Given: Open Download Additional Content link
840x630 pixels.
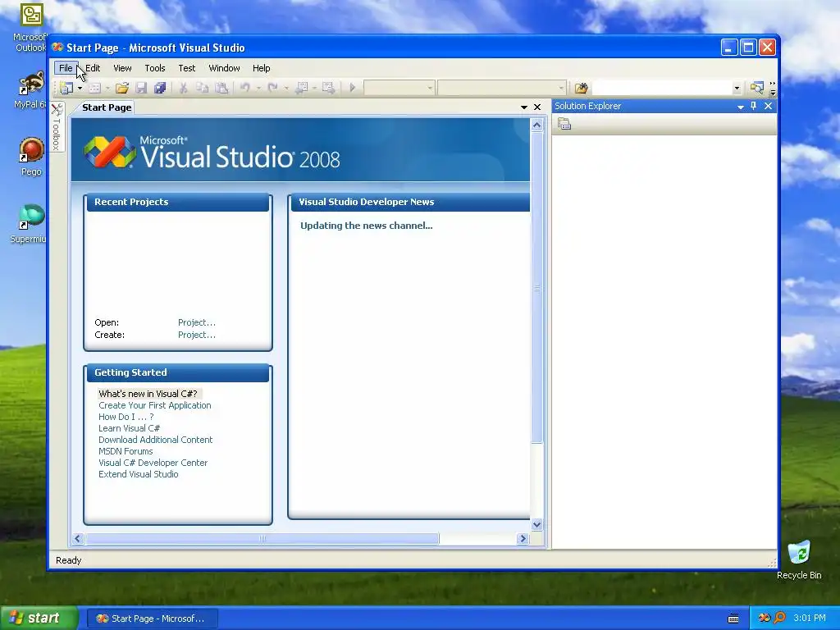Looking at the screenshot, I should point(155,440).
